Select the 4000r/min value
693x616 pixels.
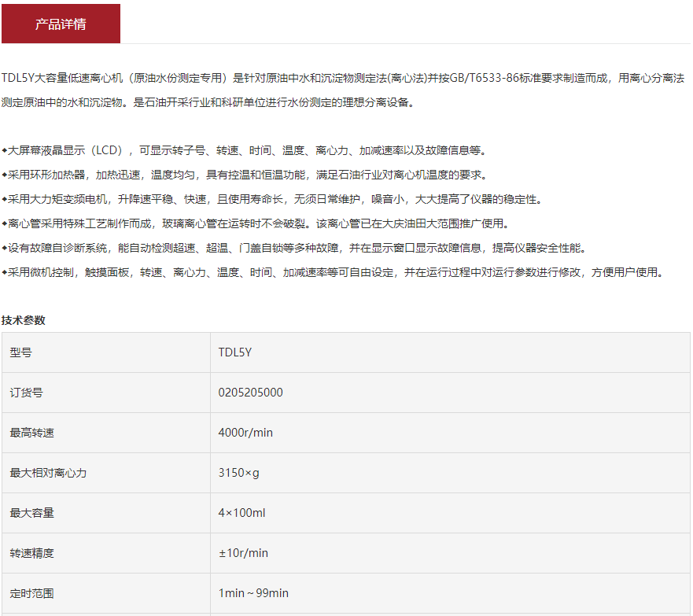pos(245,433)
